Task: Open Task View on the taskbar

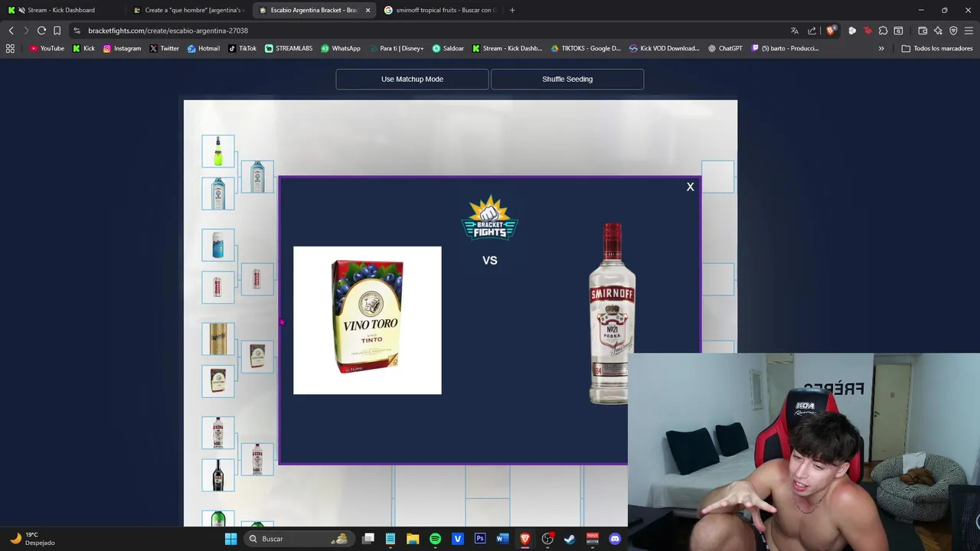Action: coord(368,539)
